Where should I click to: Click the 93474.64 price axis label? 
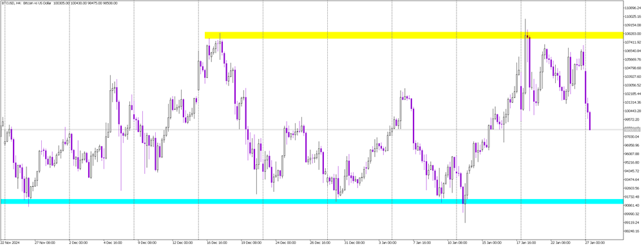pyautogui.click(x=632, y=180)
